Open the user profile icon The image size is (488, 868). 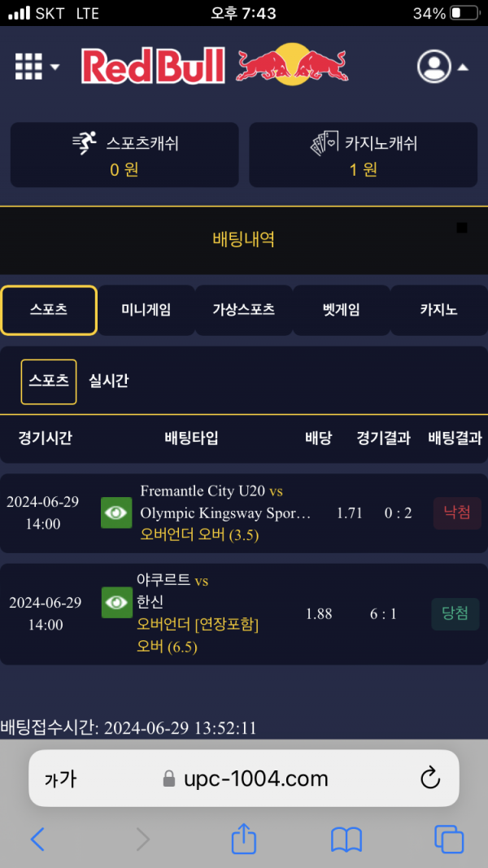click(x=434, y=67)
